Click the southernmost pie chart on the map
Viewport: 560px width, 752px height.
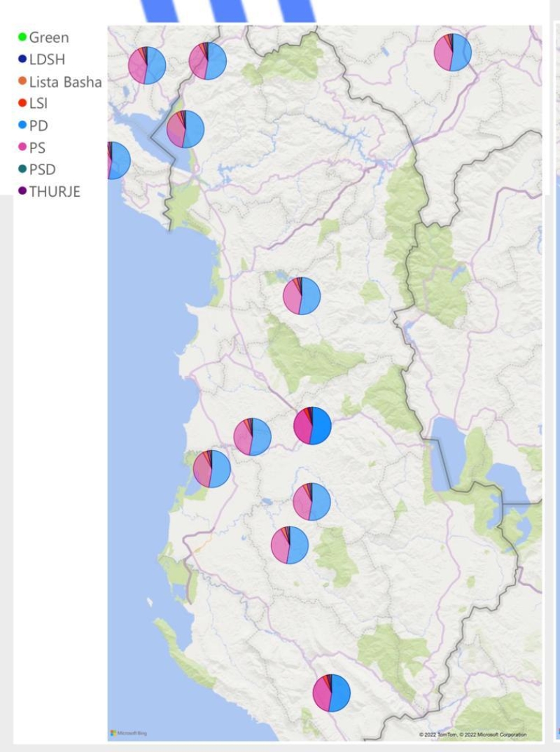pyautogui.click(x=331, y=693)
